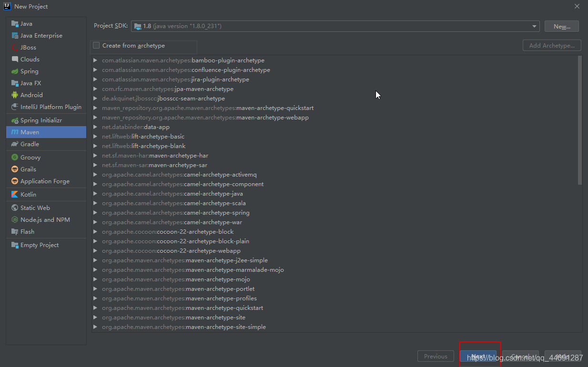The width and height of the screenshot is (588, 367).
Task: Select maven-archetype-mojo row
Action: point(335,279)
